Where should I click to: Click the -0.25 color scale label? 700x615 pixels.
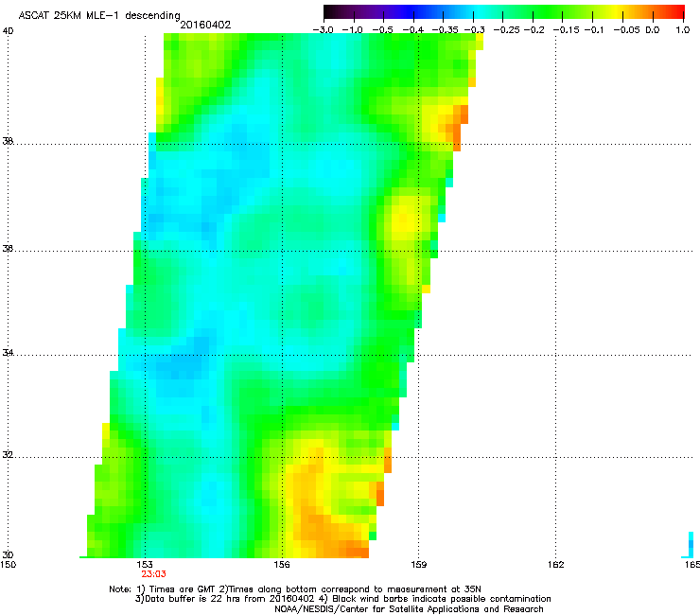[506, 30]
